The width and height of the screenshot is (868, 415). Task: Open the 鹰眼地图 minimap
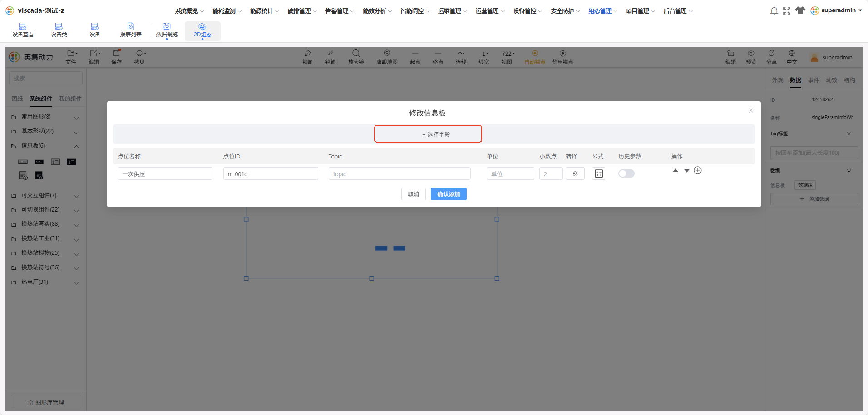coord(387,57)
